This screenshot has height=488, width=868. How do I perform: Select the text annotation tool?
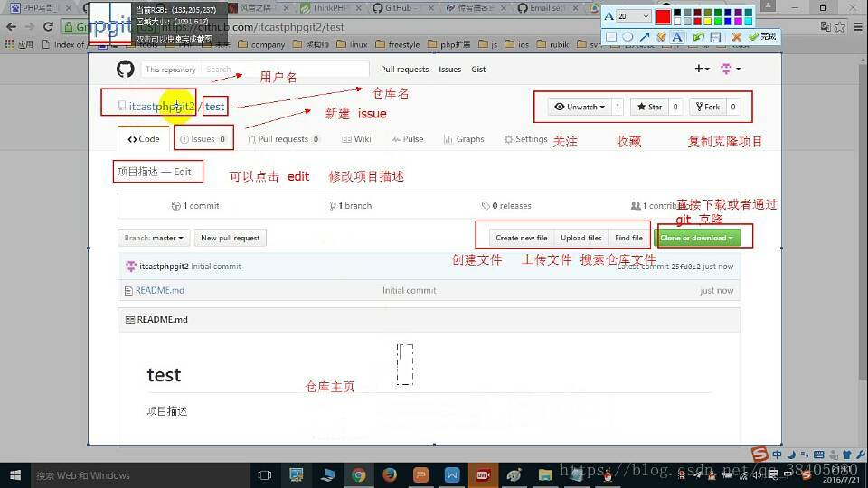pyautogui.click(x=676, y=36)
